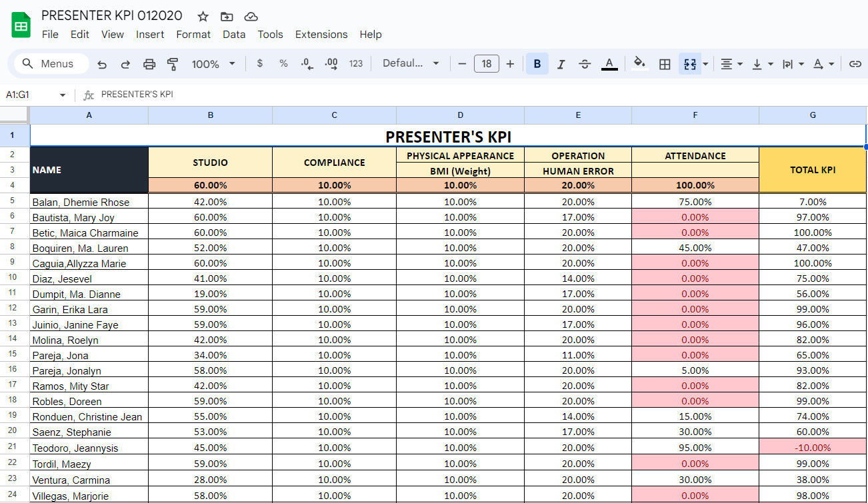This screenshot has width=868, height=503.
Task: Select row 5 header
Action: point(15,201)
